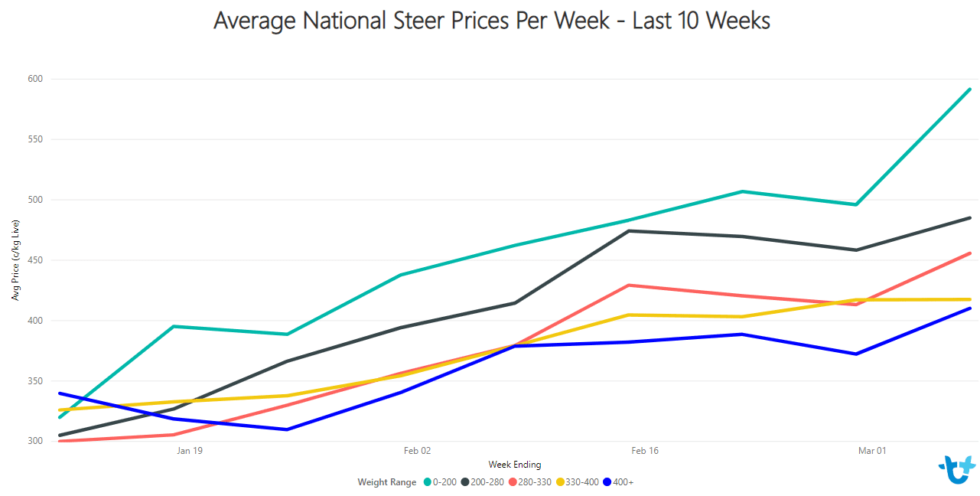
Task: Click the Week Ending axis title
Action: 515,465
